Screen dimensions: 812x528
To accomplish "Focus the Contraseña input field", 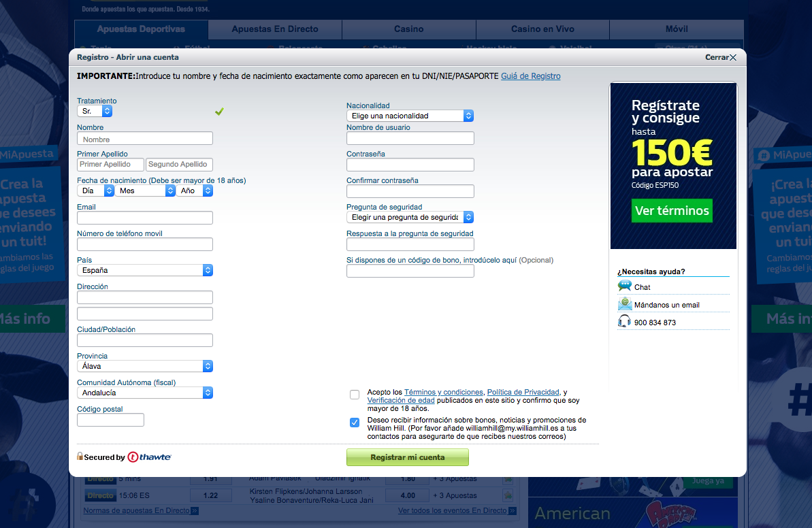I will coord(410,165).
